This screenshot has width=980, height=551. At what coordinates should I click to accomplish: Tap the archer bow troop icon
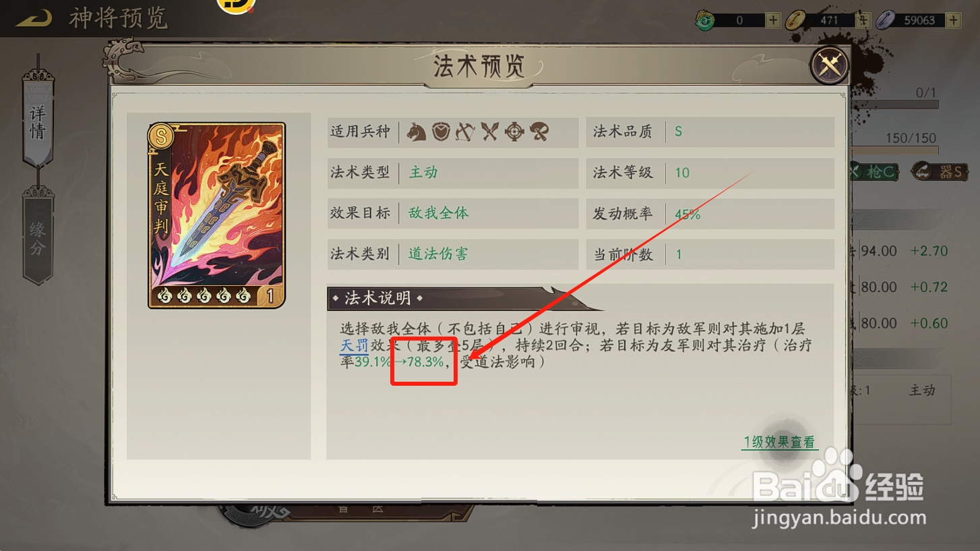(x=465, y=132)
